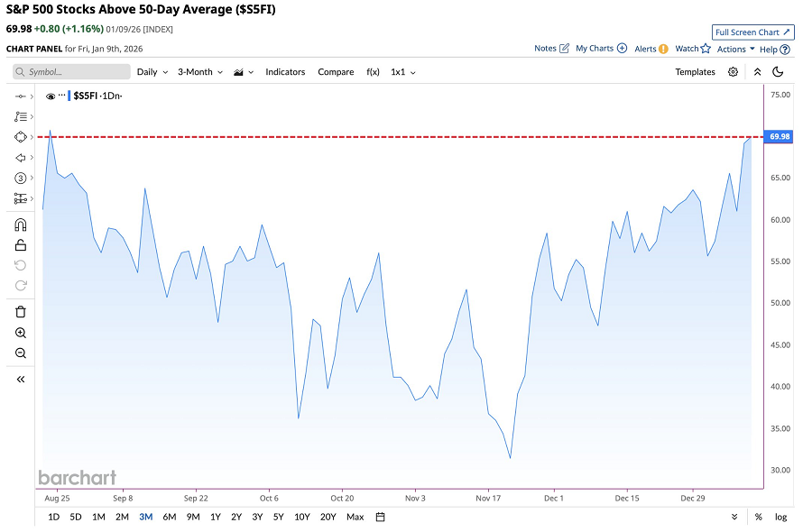The image size is (803, 532).
Task: Open the Compare menu
Action: pyautogui.click(x=336, y=71)
